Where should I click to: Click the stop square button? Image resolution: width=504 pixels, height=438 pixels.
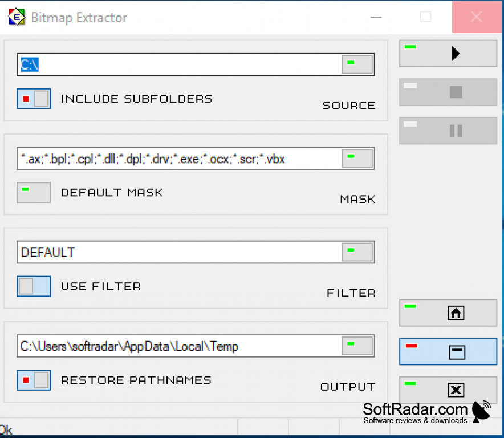pos(448,92)
